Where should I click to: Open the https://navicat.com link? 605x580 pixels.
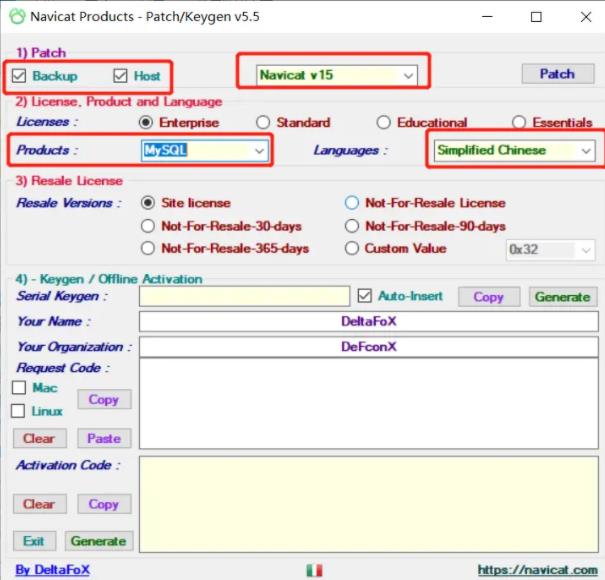click(537, 570)
